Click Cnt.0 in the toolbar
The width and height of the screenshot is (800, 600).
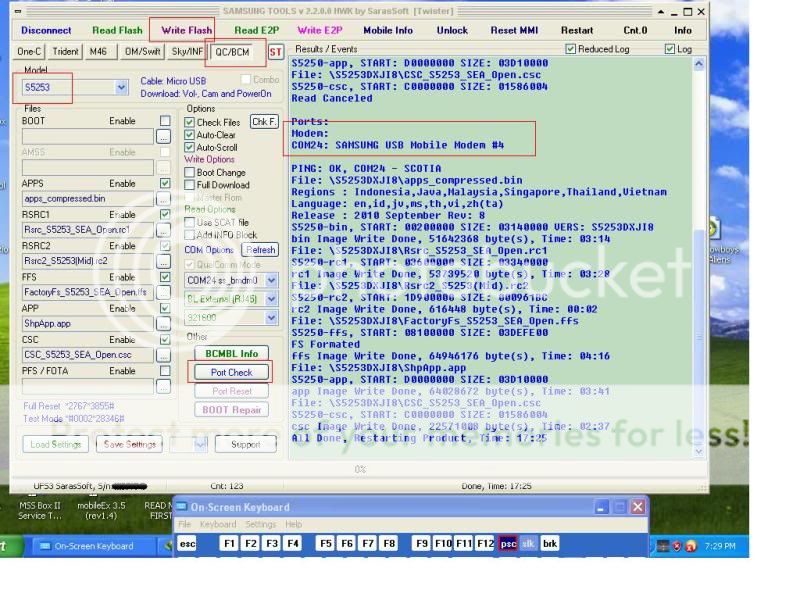click(635, 31)
